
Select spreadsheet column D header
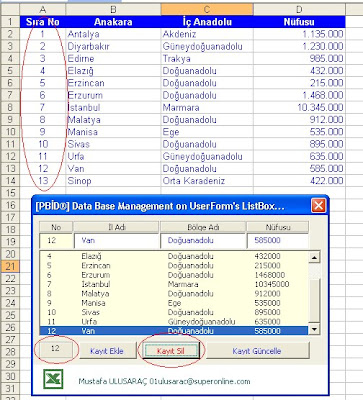point(299,9)
